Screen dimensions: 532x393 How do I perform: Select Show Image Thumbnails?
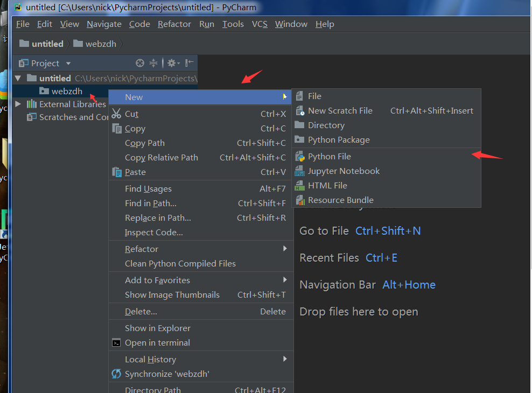pos(201,295)
